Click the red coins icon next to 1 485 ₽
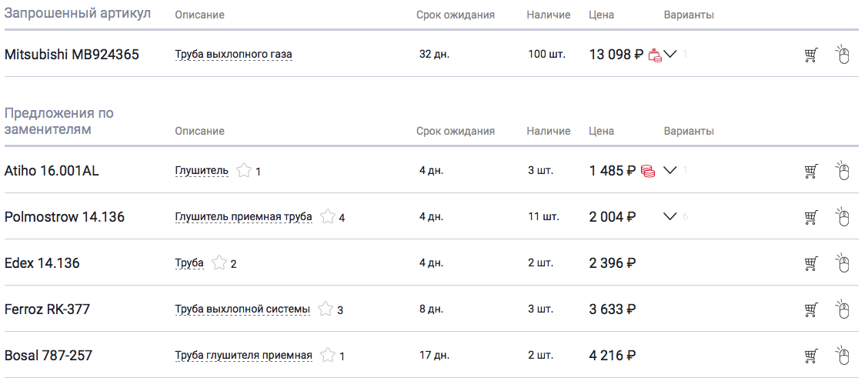This screenshot has height=388, width=868. point(648,171)
